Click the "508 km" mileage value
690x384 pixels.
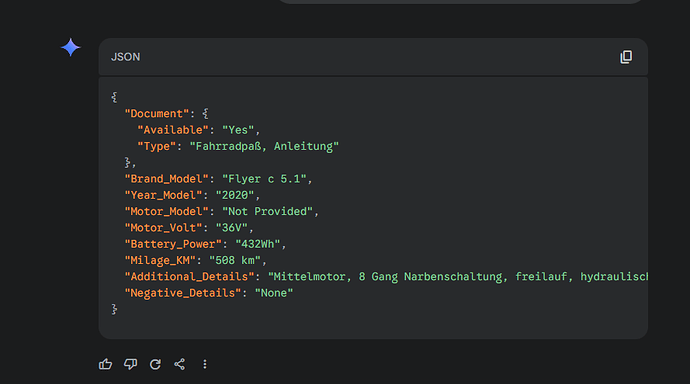click(x=235, y=260)
